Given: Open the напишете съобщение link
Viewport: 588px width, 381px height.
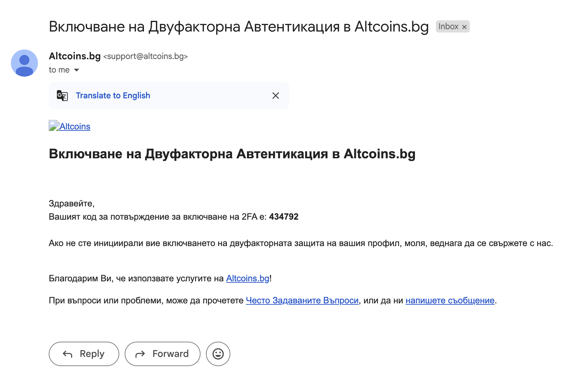Looking at the screenshot, I should click(x=450, y=300).
